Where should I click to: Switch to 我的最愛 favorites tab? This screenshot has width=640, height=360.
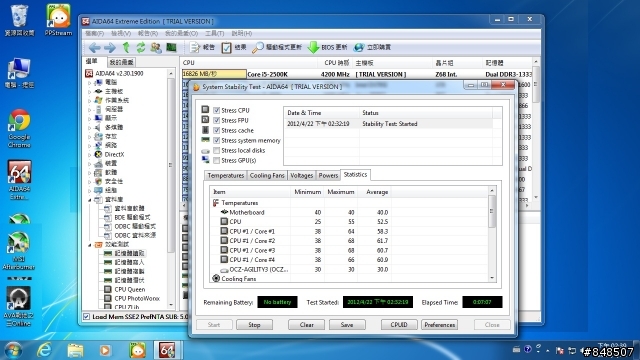[122, 62]
